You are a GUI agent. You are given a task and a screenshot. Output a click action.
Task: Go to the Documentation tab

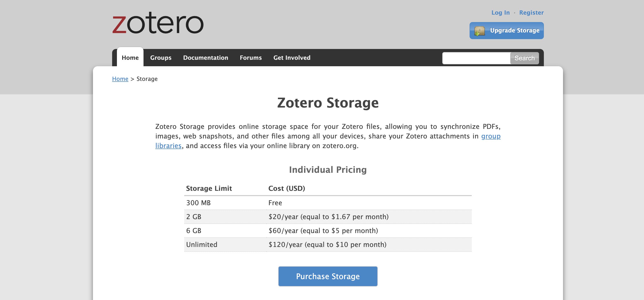206,58
